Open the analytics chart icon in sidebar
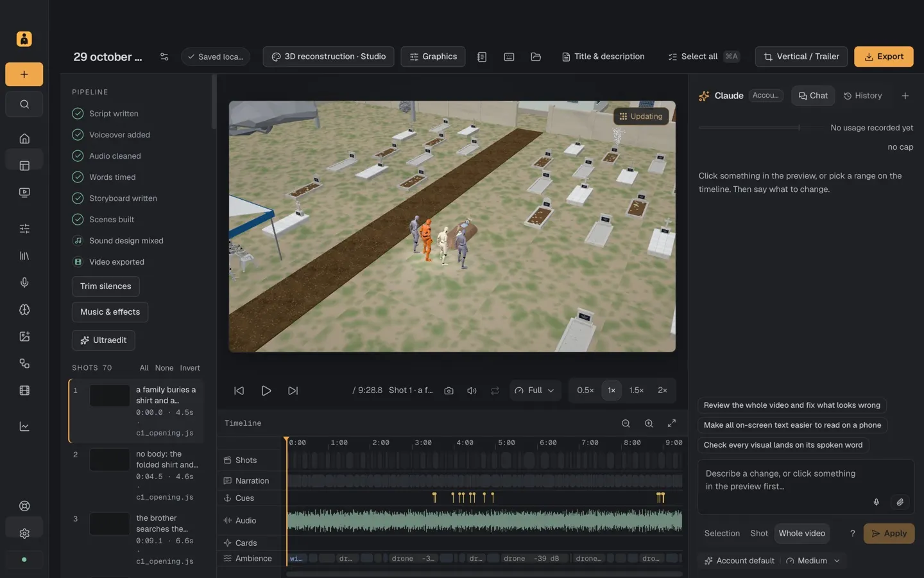The height and width of the screenshot is (578, 924). 24,426
